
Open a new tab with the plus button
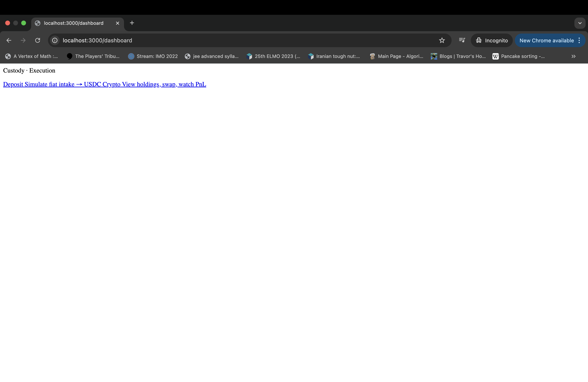[x=132, y=23]
